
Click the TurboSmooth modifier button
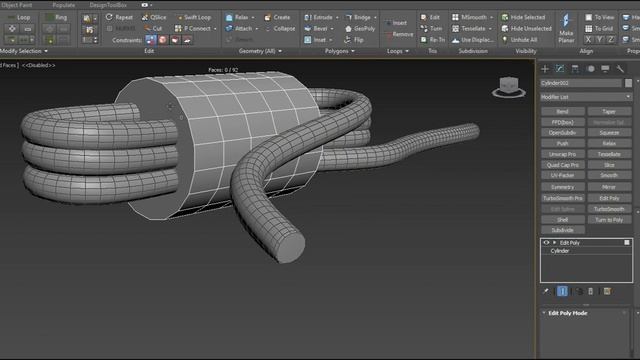point(609,209)
